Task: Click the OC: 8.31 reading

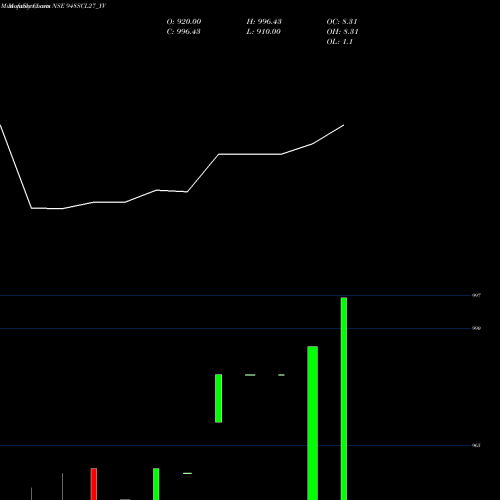Action: [x=342, y=22]
